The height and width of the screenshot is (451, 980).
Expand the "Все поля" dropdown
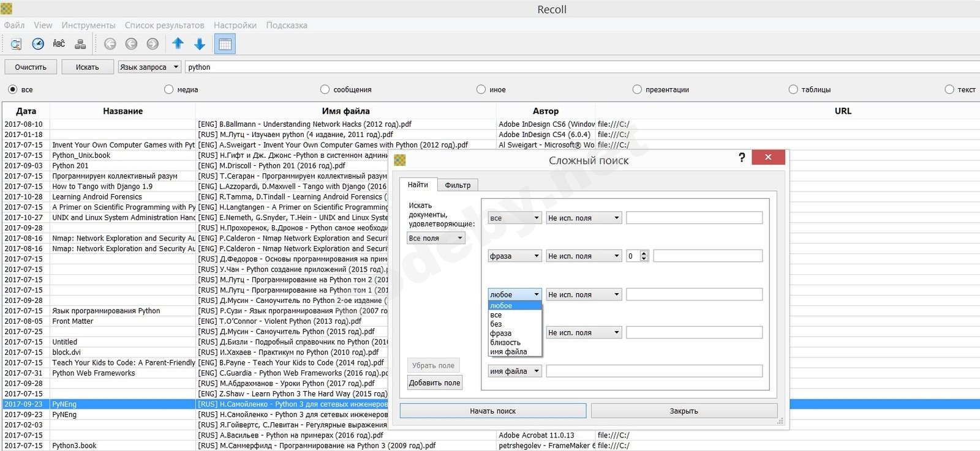[x=435, y=238]
